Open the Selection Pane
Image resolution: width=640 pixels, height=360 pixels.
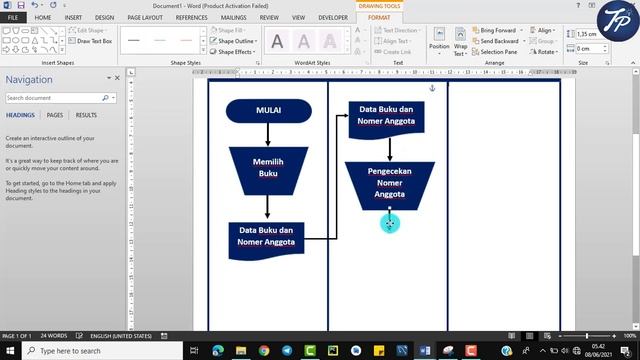495,52
